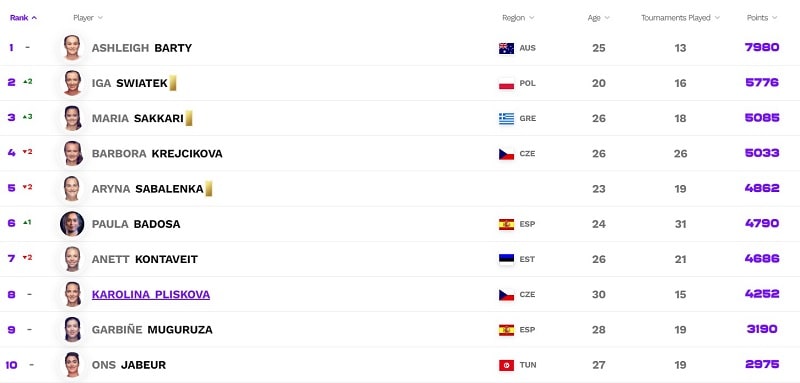The image size is (800, 383).
Task: Open Ashleigh Barty's player photo
Action: click(x=72, y=48)
